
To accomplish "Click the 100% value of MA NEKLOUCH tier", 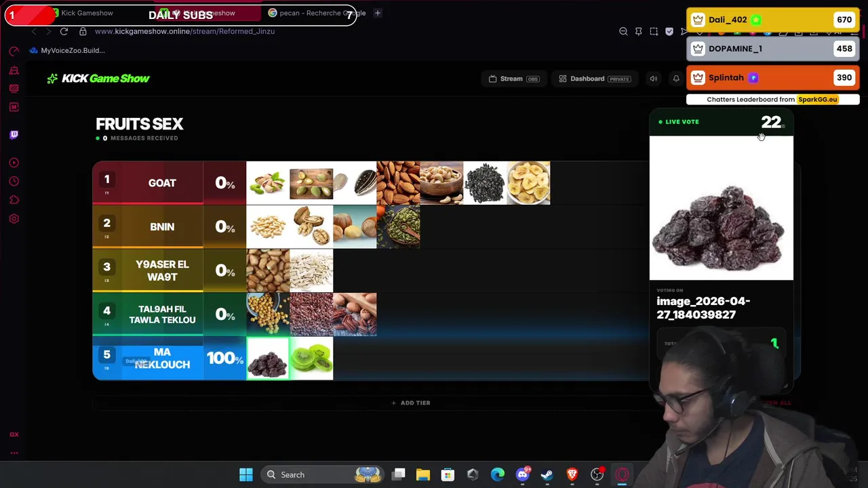I will pyautogui.click(x=225, y=358).
